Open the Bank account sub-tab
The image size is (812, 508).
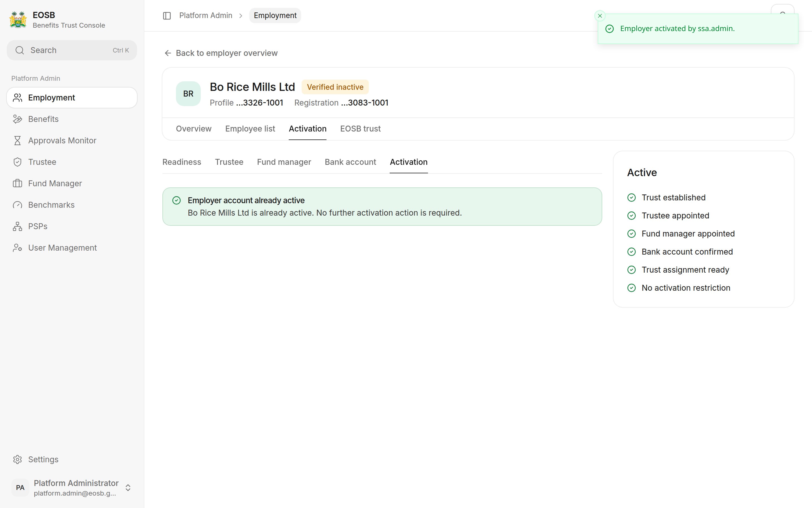(x=350, y=162)
